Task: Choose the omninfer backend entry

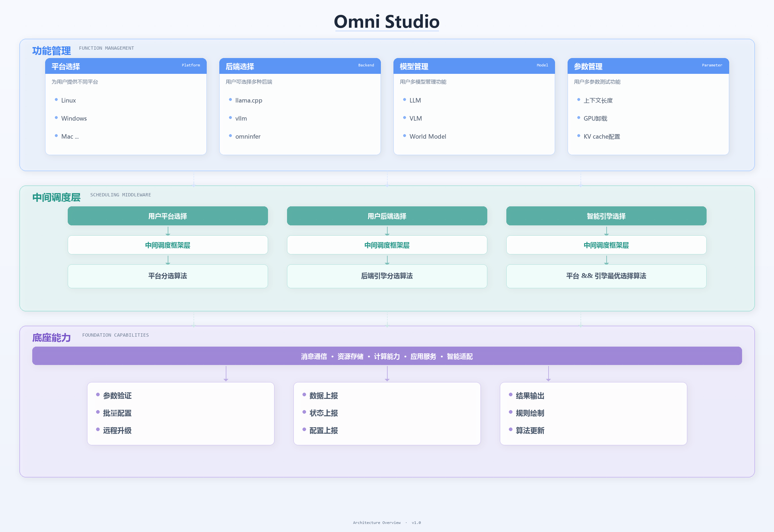Action: click(248, 136)
